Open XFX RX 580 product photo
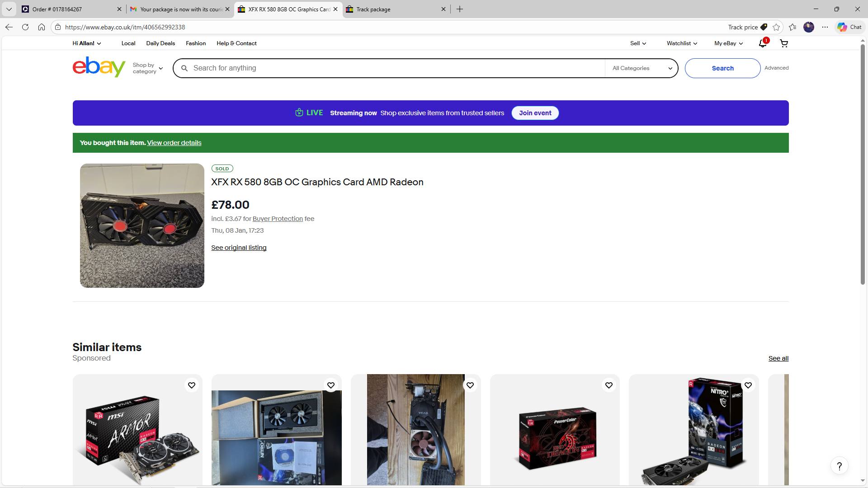This screenshot has height=488, width=868. click(x=142, y=225)
